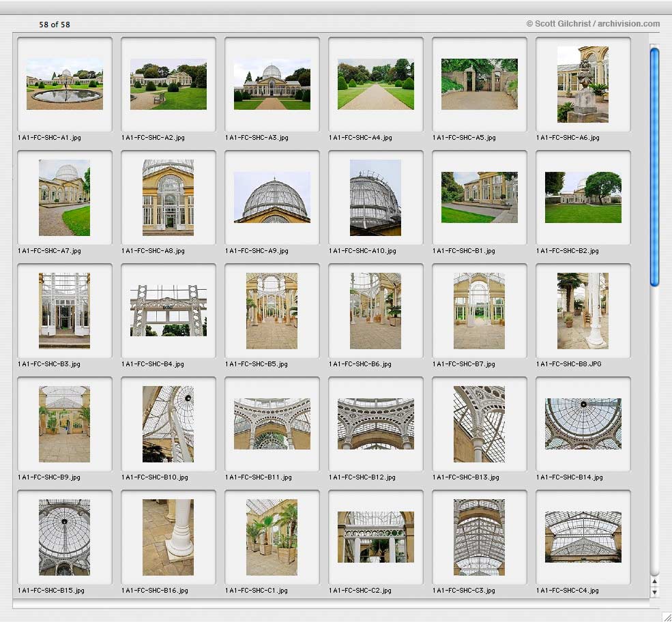Select thumbnail 1A1-FC-SHC-A2.jpg
Viewport: 672px width, 622px height.
[x=169, y=84]
